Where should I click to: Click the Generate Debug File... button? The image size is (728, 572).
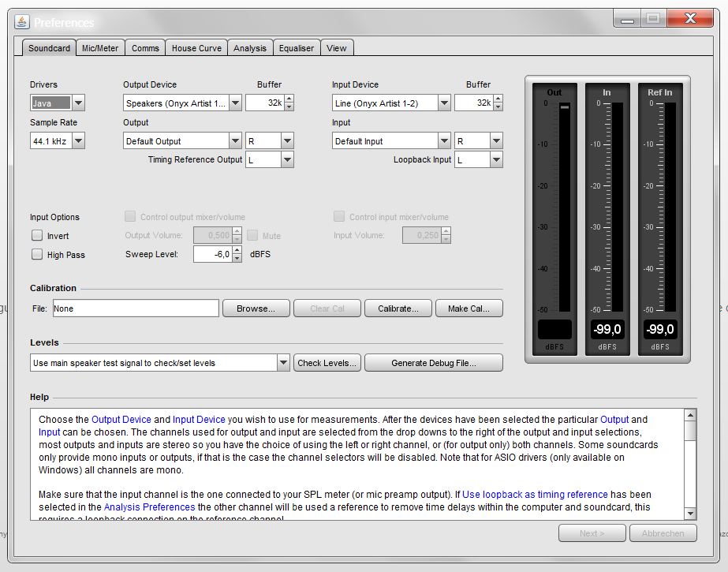[434, 363]
